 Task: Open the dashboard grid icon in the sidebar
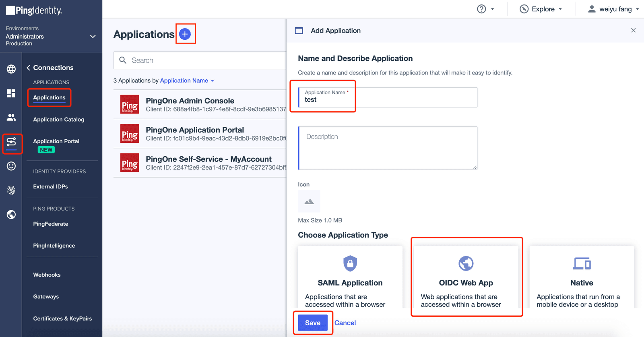click(x=11, y=93)
